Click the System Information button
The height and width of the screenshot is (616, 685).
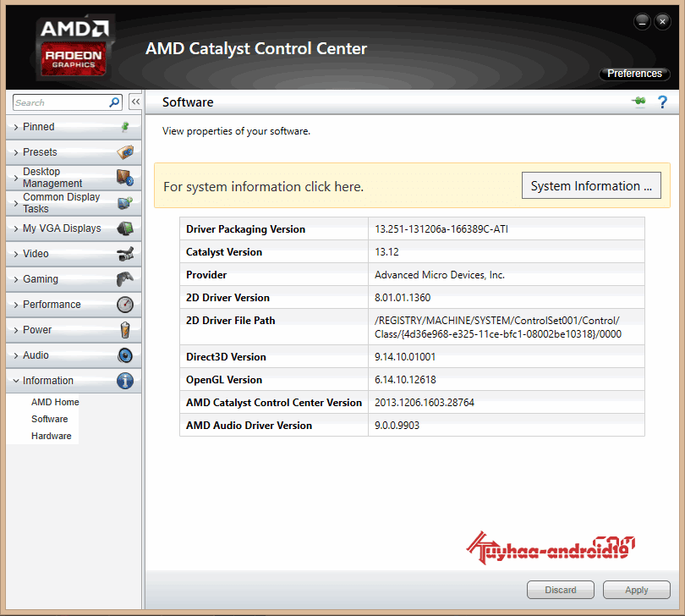tap(590, 185)
